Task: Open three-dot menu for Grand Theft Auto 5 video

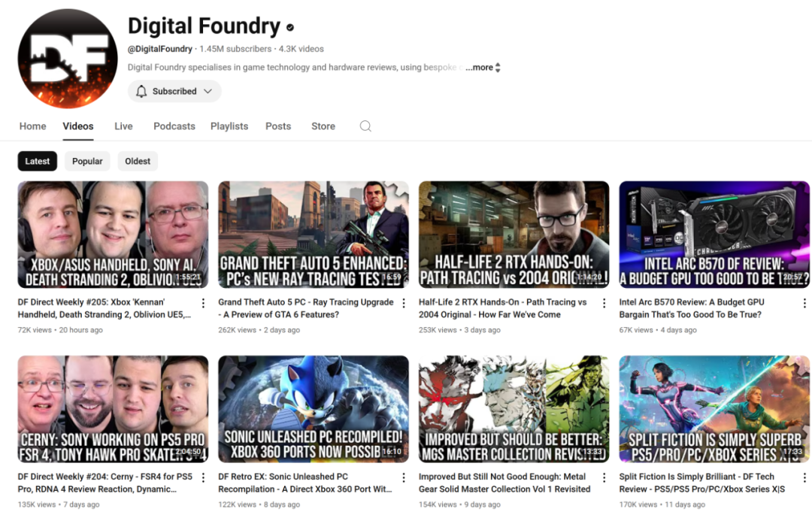Action: pos(404,303)
